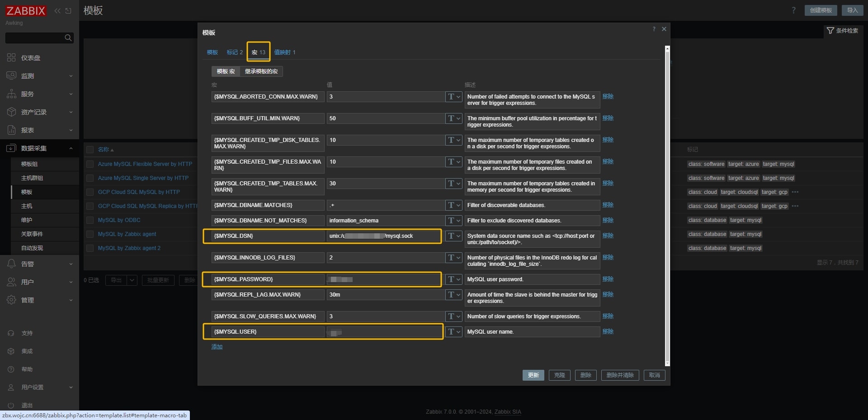Check MySQL by ODBC row
Screen dimensions: 868x420
[x=90, y=220]
